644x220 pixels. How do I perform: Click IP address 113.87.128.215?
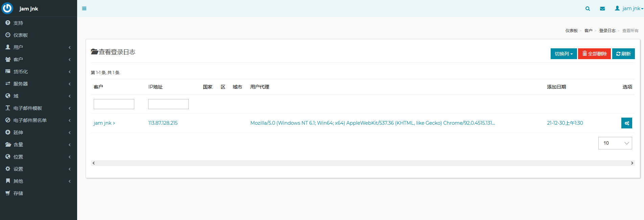pyautogui.click(x=163, y=123)
